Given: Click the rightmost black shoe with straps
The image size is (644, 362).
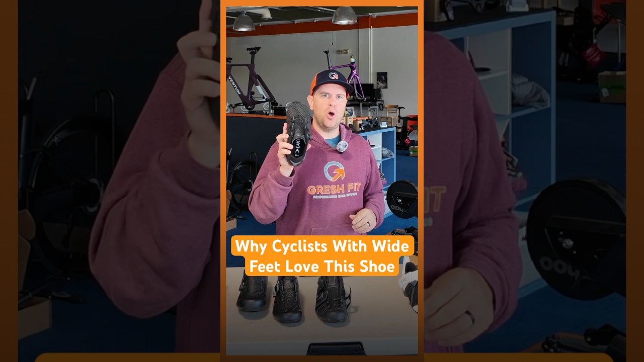Looking at the screenshot, I should [332, 299].
